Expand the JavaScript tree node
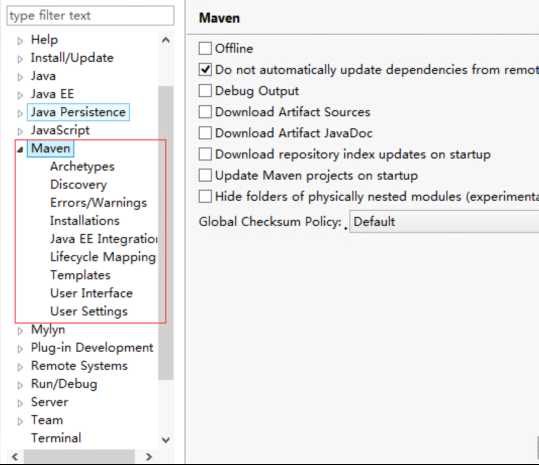This screenshot has height=465, width=539. pyautogui.click(x=20, y=131)
